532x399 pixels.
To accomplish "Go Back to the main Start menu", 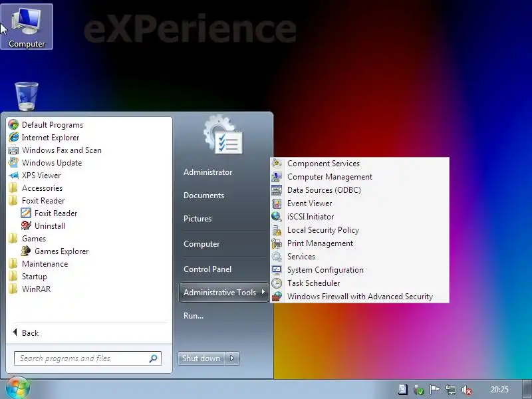I will [x=26, y=333].
